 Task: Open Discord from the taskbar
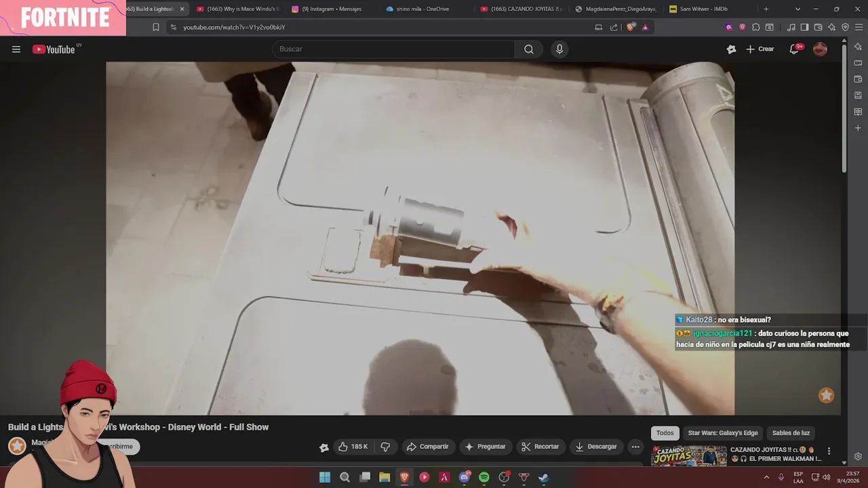[x=465, y=477]
